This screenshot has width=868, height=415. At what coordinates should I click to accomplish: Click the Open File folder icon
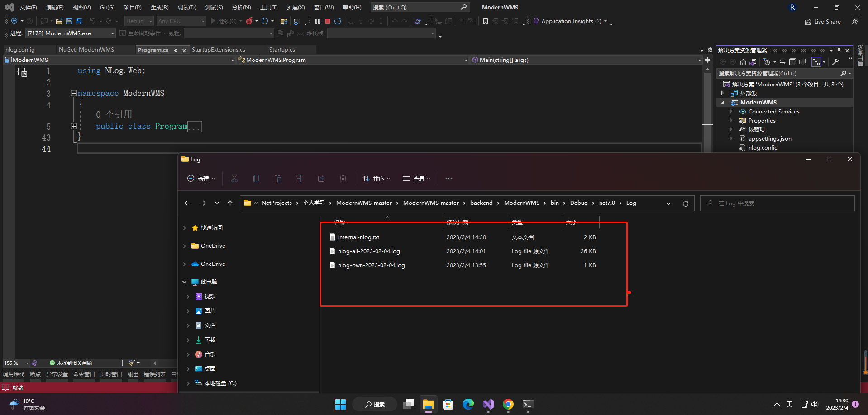[59, 21]
